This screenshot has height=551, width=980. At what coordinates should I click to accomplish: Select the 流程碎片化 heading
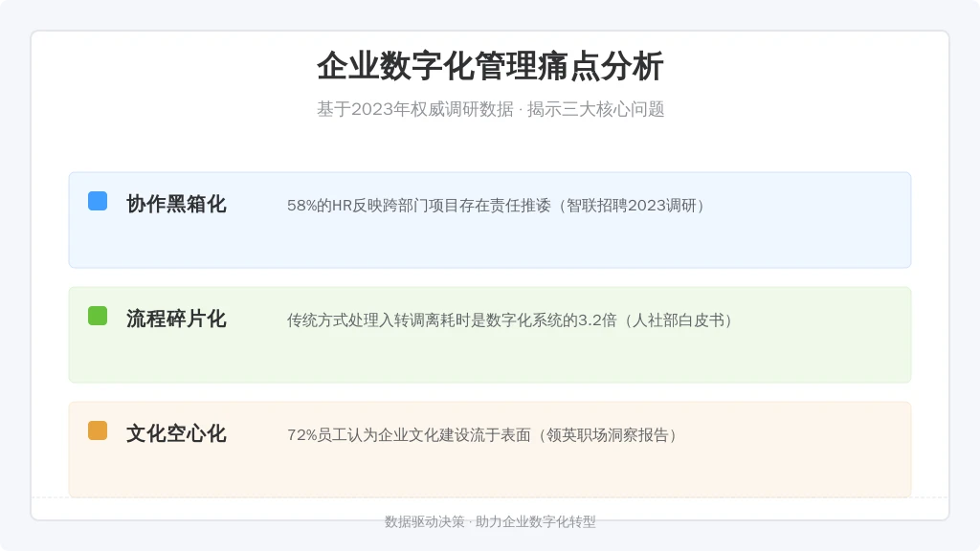[x=176, y=320]
